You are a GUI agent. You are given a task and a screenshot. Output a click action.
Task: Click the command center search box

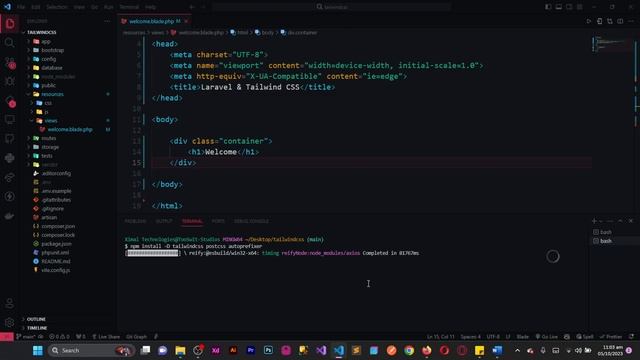click(x=332, y=7)
